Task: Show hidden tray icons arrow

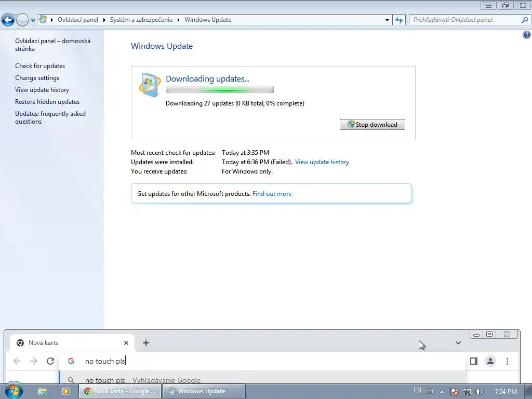Action: tap(442, 392)
